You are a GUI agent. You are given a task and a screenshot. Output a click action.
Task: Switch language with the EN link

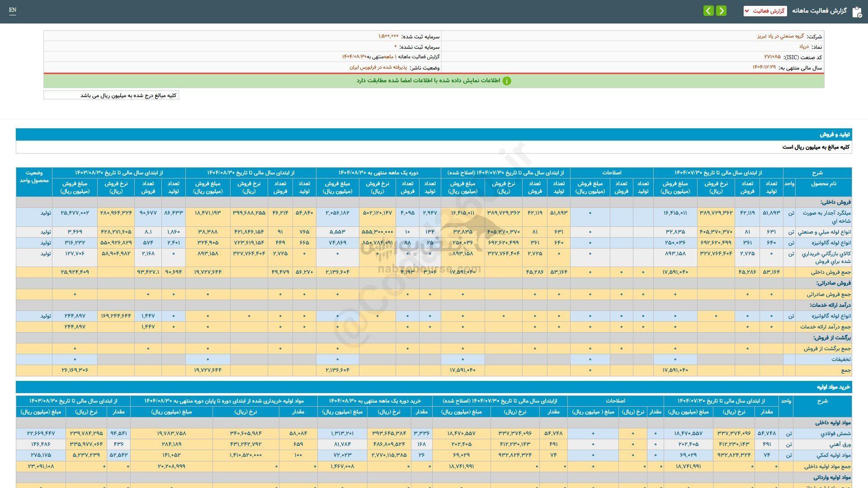(13, 10)
